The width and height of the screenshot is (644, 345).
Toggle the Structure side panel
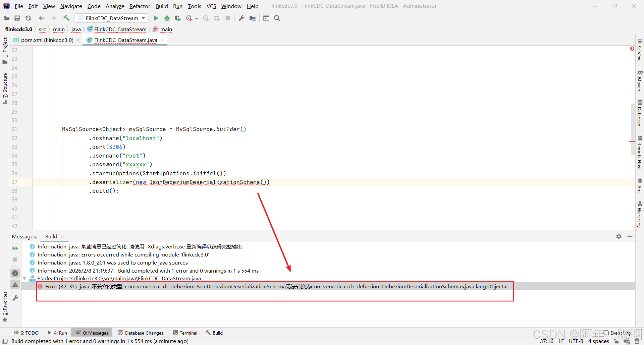tap(5, 89)
